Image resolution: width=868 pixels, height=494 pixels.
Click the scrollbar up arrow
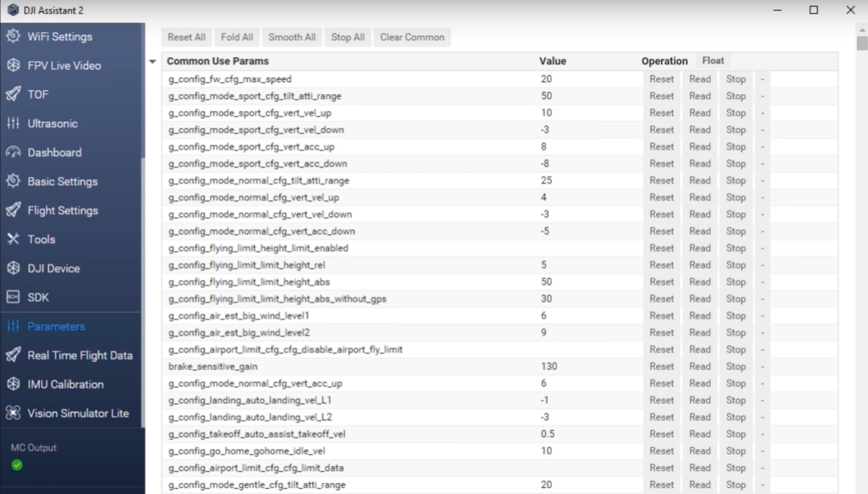tap(862, 30)
